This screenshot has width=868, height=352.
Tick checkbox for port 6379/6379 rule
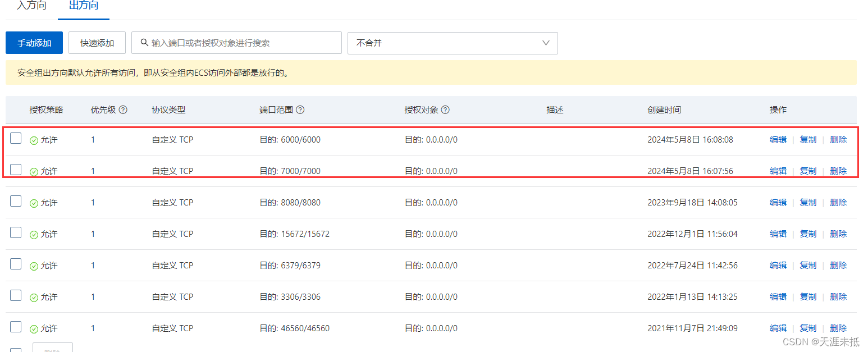coord(16,264)
